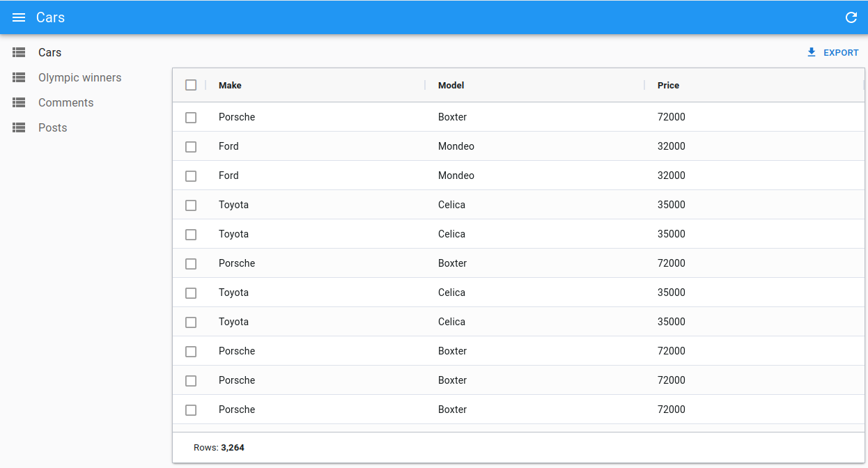Select the Cars sidebar entry
Image resolution: width=868 pixels, height=468 pixels.
[x=49, y=52]
